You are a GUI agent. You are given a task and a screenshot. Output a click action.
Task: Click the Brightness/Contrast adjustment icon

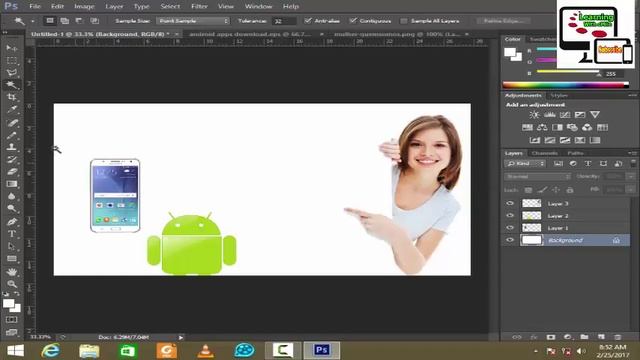tap(534, 115)
